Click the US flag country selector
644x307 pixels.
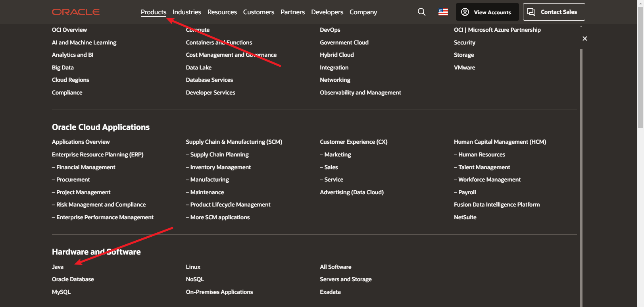443,12
